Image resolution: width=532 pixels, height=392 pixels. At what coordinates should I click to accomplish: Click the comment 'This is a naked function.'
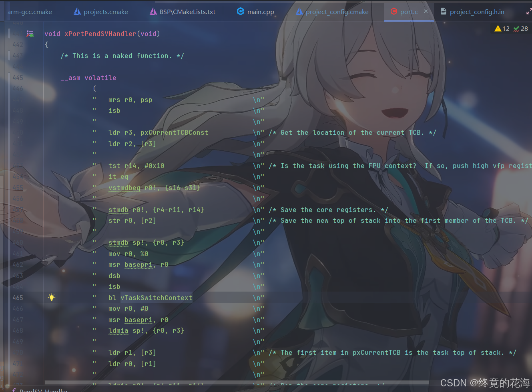[x=122, y=56]
